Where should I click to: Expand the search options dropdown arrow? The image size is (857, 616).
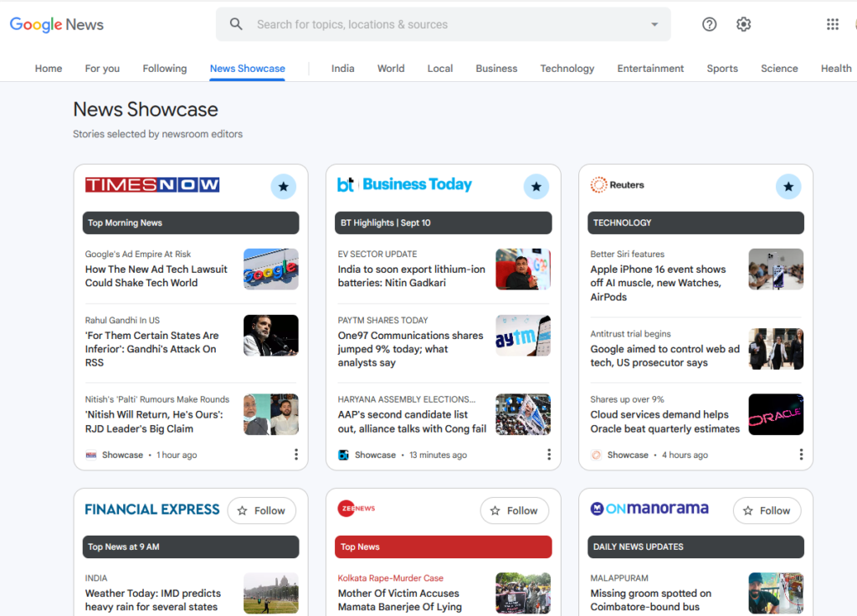(x=654, y=24)
